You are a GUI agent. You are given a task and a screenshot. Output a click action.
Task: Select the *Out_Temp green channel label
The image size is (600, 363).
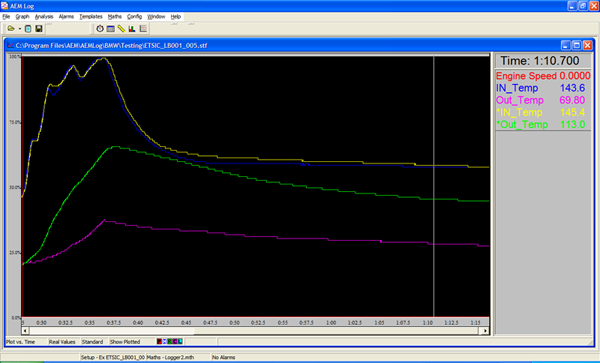pos(522,125)
